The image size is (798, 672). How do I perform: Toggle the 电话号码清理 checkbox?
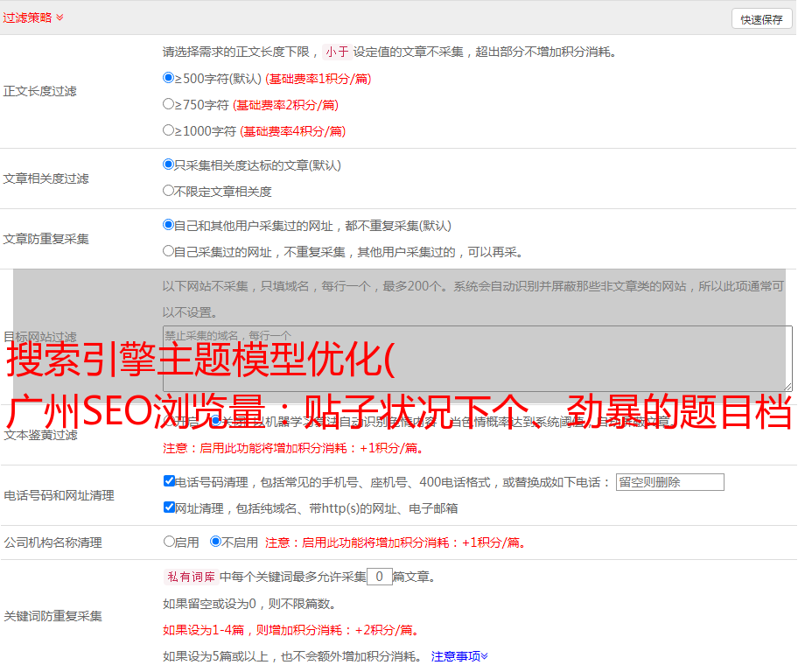coord(169,481)
